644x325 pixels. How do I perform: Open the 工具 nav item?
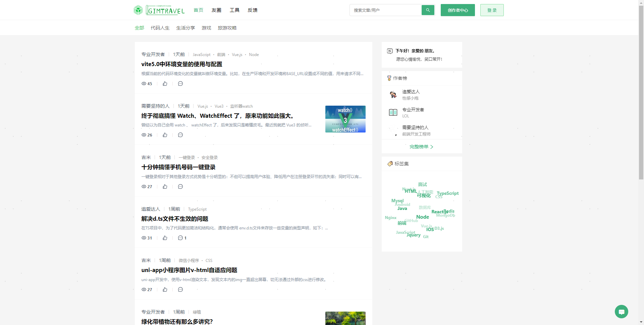point(234,10)
